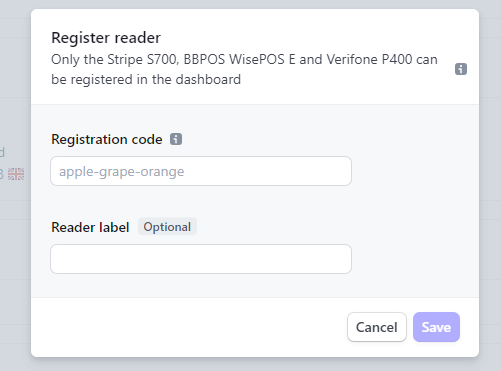Click the "Reader label" field label
The height and width of the screenshot is (371, 501).
pos(90,227)
